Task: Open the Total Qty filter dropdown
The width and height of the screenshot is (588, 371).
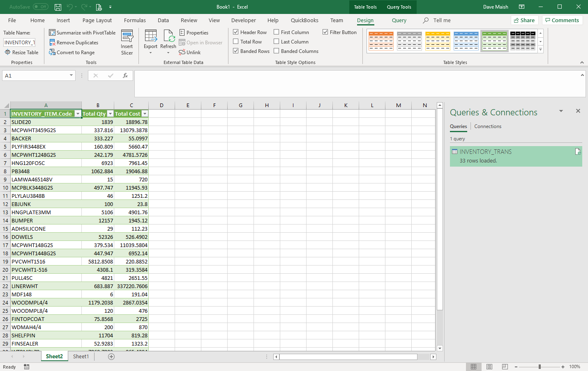Action: tap(110, 114)
